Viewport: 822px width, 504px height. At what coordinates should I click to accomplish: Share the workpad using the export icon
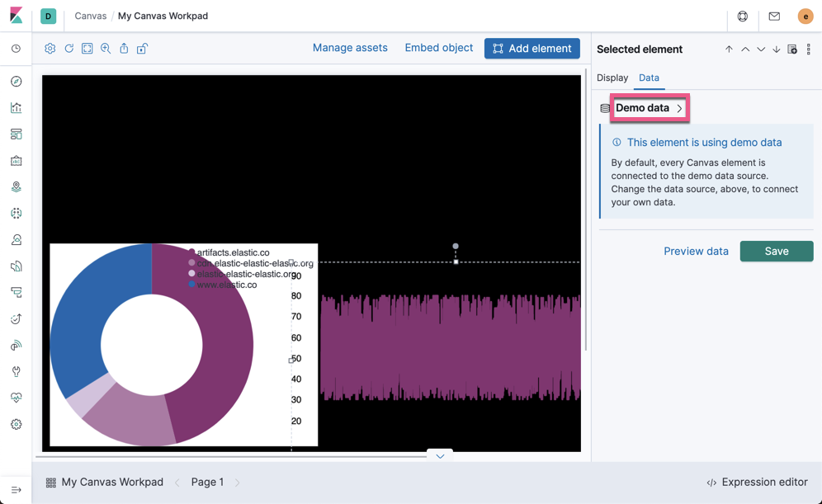click(124, 48)
